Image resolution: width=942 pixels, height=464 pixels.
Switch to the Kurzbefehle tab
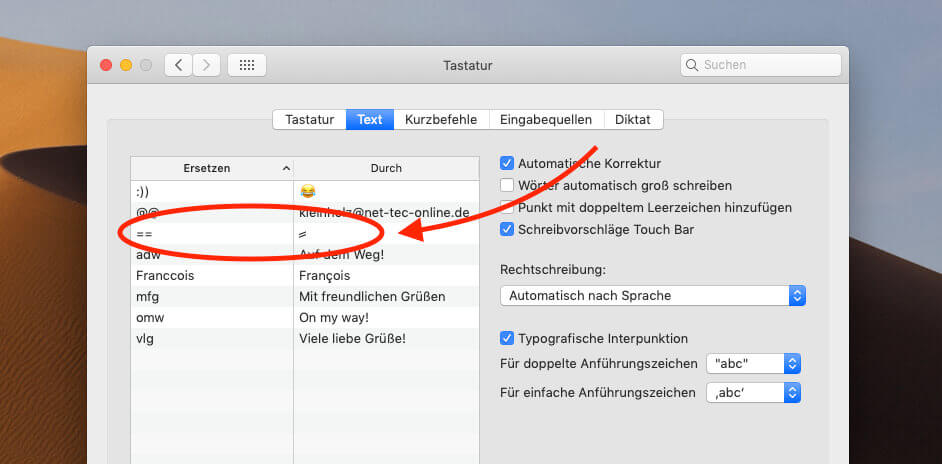click(x=439, y=119)
